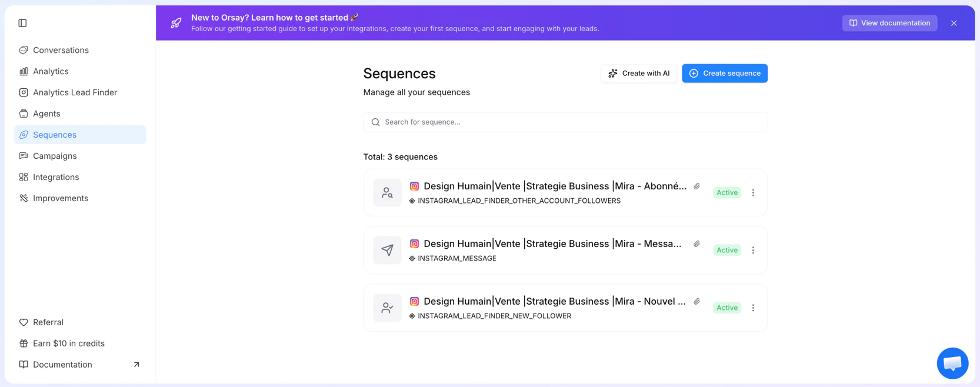This screenshot has height=387, width=980.
Task: Click Create with AI button
Action: (638, 74)
